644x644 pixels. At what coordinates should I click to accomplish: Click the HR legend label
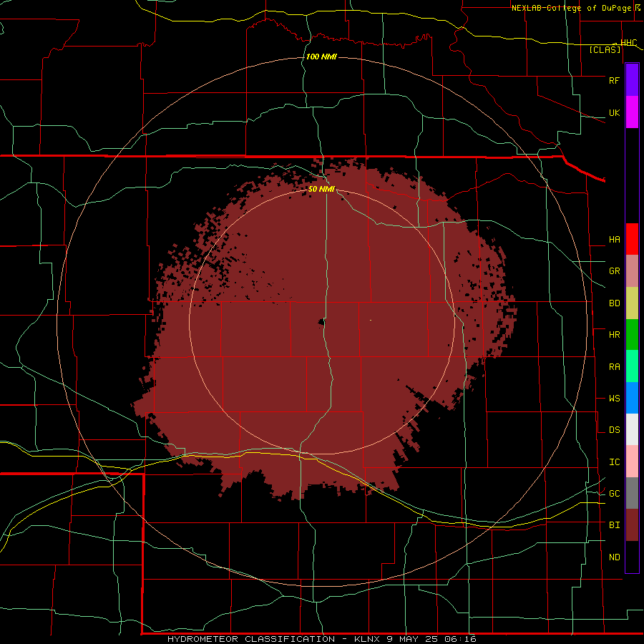click(x=614, y=335)
